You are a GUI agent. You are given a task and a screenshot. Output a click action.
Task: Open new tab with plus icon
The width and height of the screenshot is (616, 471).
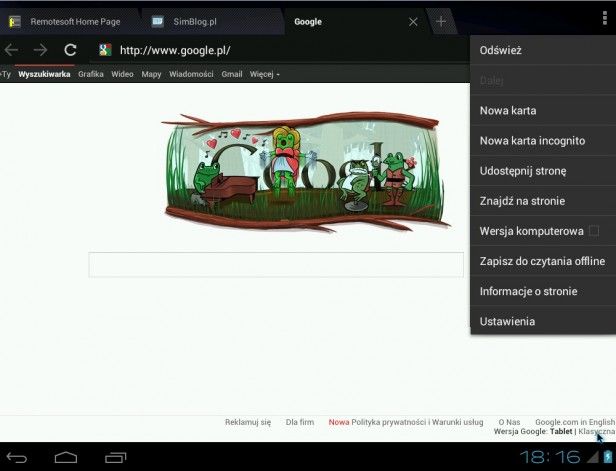click(x=441, y=21)
